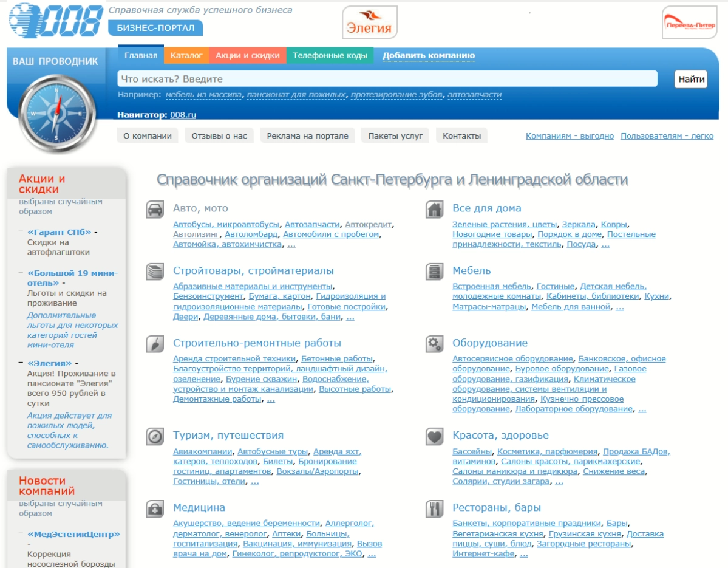Click the Элегия banner advertisement
Image resolution: width=728 pixels, height=568 pixels.
click(370, 22)
